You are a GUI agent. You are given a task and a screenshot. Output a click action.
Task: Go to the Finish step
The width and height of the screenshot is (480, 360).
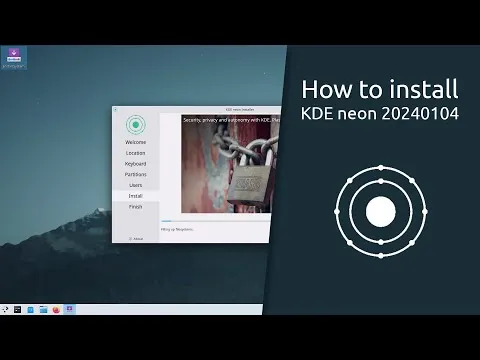tap(135, 207)
